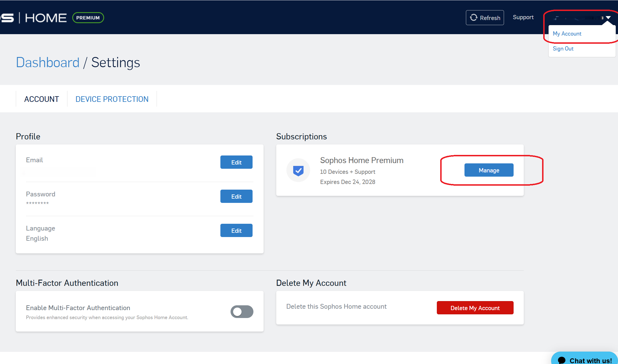
Task: Open the Device Protection tab
Action: [x=112, y=99]
